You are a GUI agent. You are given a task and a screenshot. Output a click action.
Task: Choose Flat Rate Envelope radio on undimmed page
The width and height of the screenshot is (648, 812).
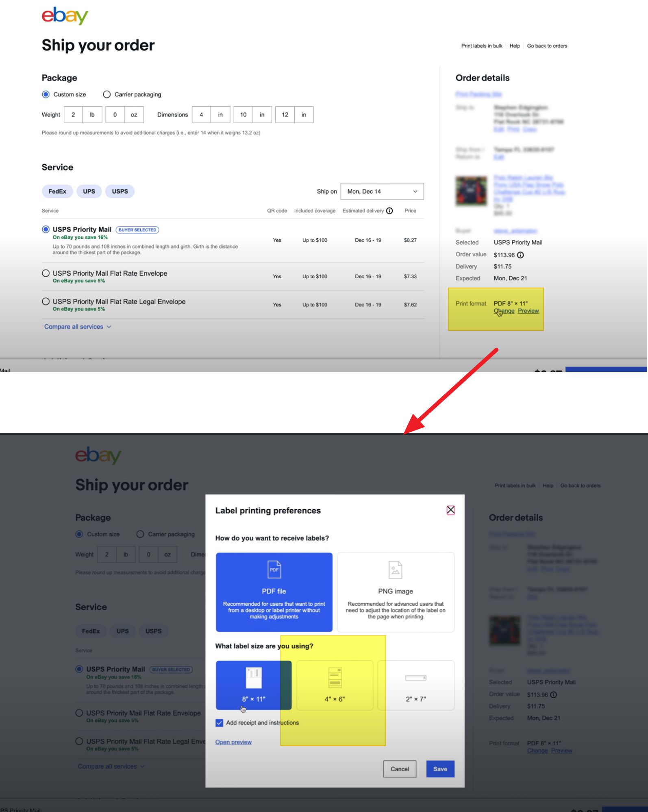pos(46,273)
